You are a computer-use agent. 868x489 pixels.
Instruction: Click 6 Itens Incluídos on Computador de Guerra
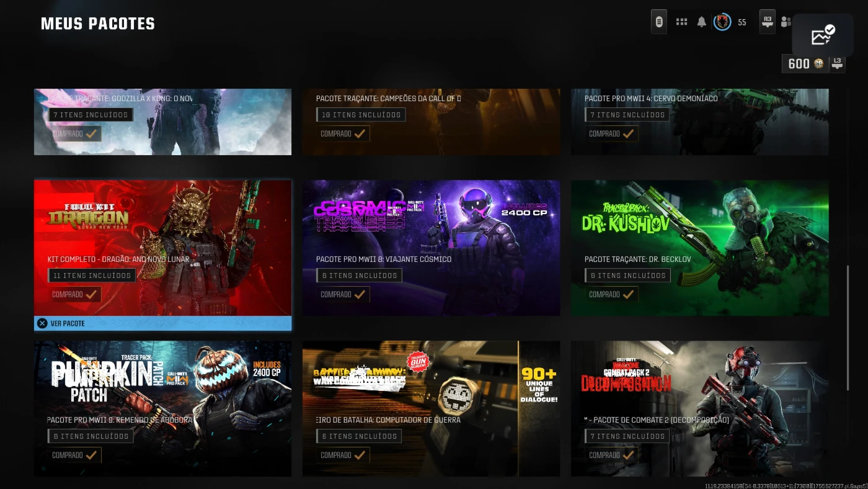(359, 436)
